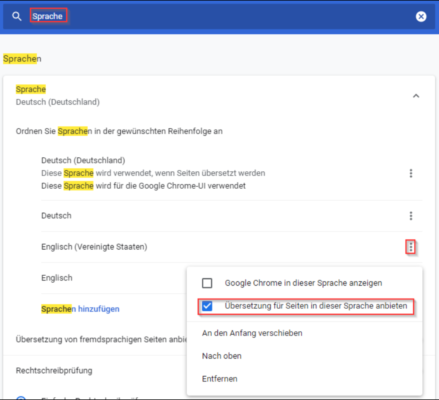Open more options for Englisch (Vereinigte Staaten)
The image size is (439, 400).
(x=411, y=247)
